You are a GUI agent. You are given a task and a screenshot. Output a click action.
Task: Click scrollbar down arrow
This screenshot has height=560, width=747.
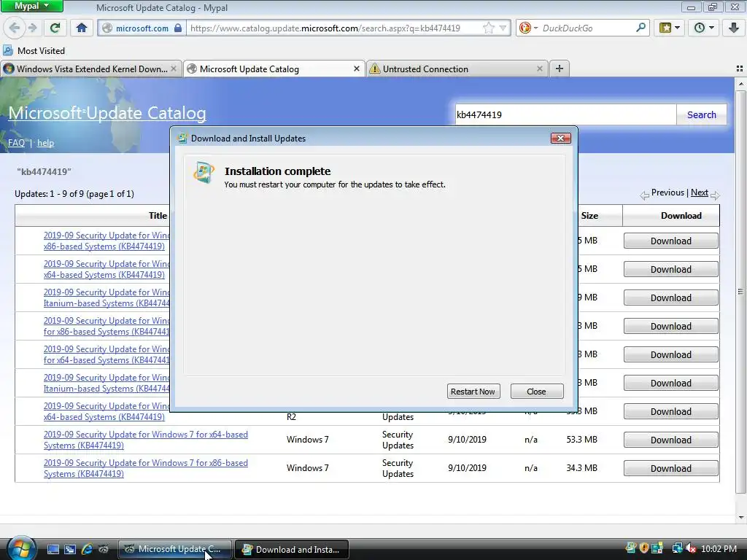pos(740,517)
